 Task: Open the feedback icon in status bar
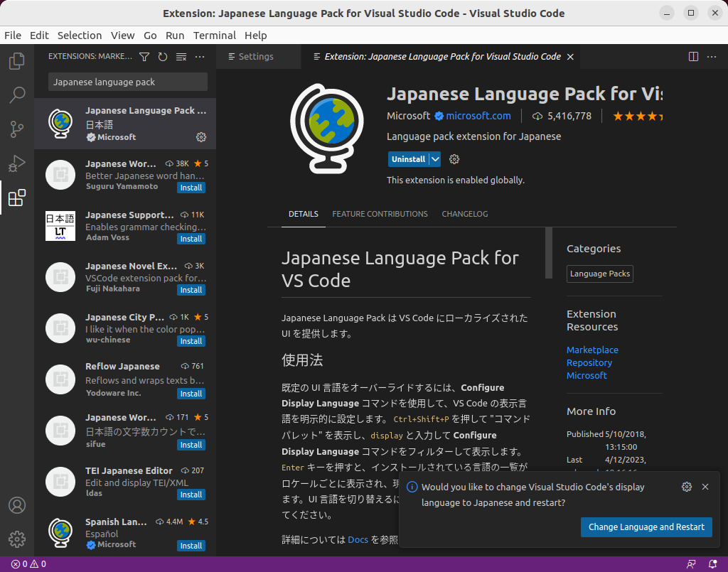pyautogui.click(x=691, y=564)
